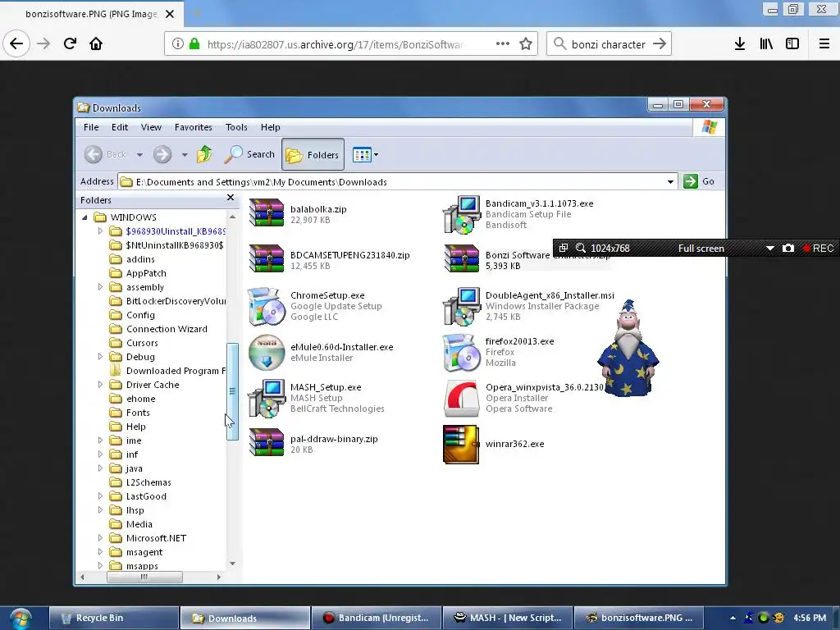The image size is (840, 630).
Task: Click the Explorer Forward arrow button
Action: tap(162, 154)
